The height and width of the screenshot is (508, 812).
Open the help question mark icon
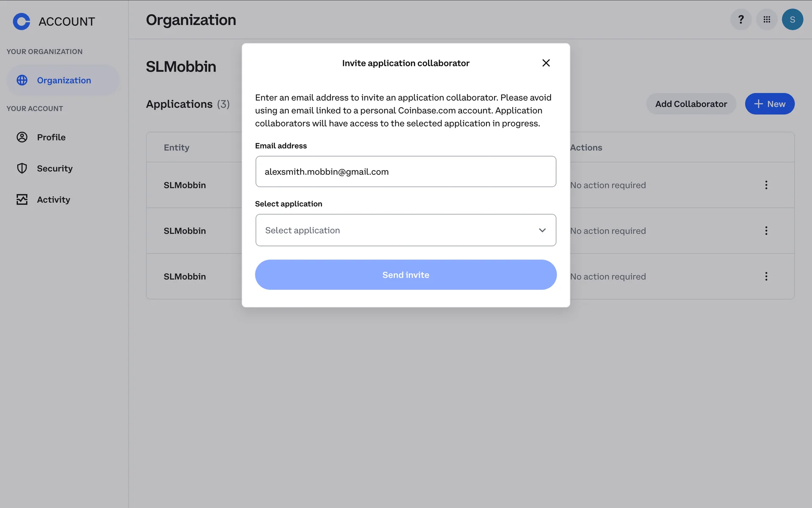tap(741, 19)
